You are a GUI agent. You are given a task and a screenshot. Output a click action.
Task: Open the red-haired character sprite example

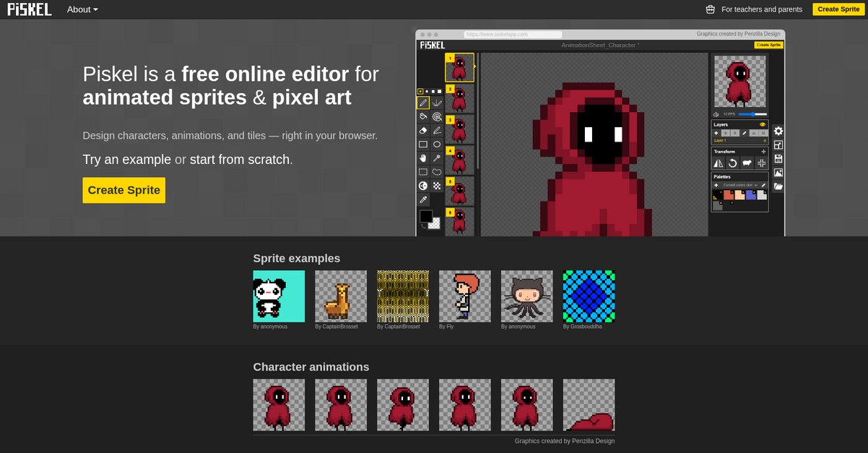[465, 296]
